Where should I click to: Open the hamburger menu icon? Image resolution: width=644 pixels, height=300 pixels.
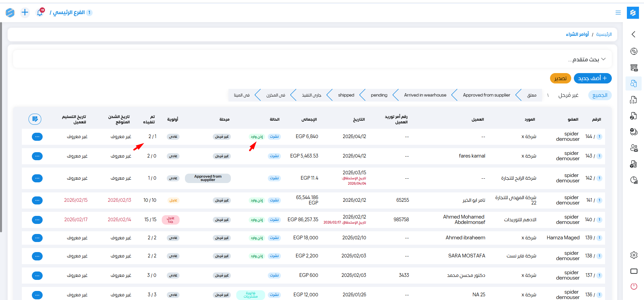tap(618, 13)
